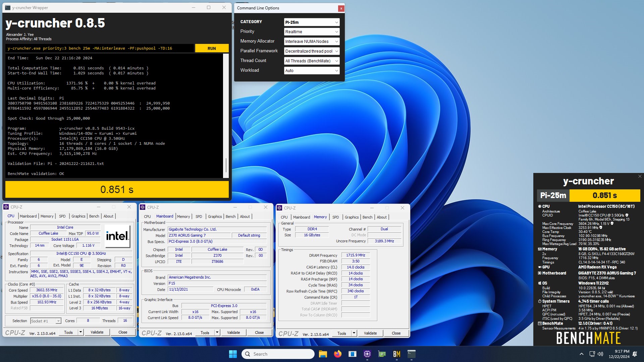The width and height of the screenshot is (644, 362).
Task: Open Socket #1 selection dropdown
Action: tap(46, 321)
